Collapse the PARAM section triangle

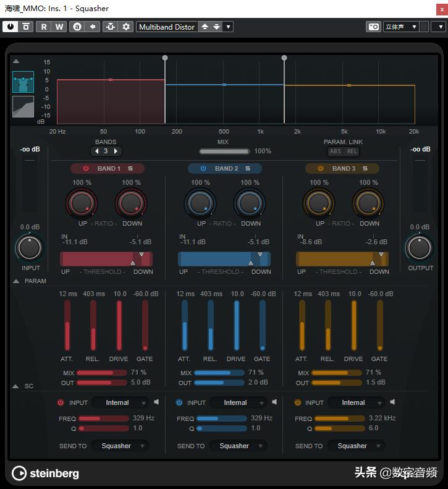coord(16,281)
